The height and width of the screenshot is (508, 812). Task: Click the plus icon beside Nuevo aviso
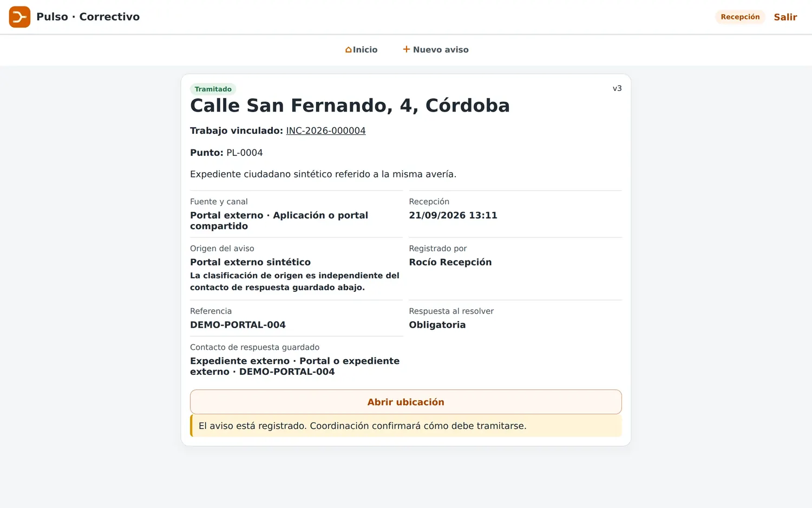(x=407, y=49)
